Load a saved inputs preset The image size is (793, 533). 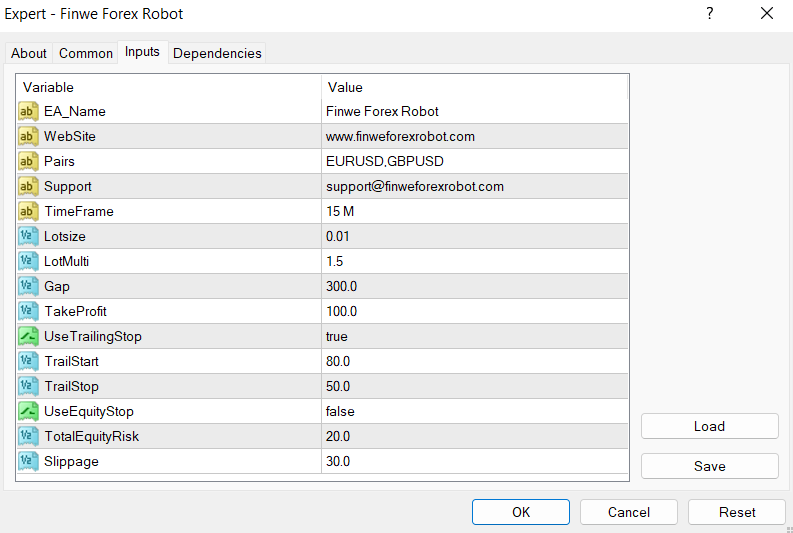(709, 426)
